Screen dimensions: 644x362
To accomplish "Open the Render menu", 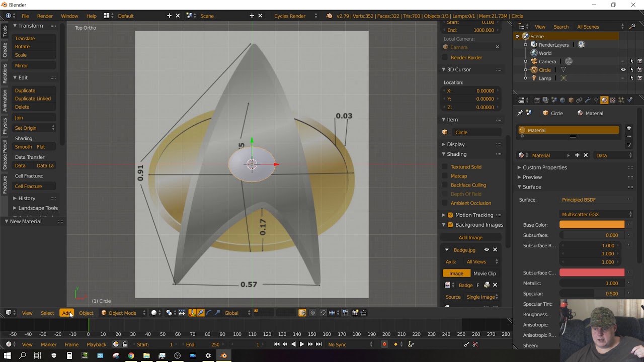I will [45, 16].
